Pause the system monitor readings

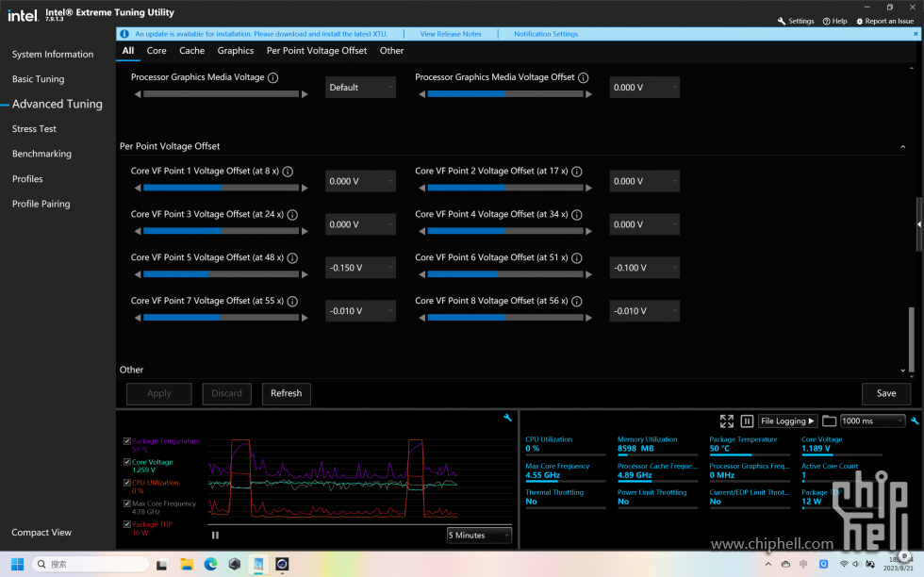[x=747, y=420]
